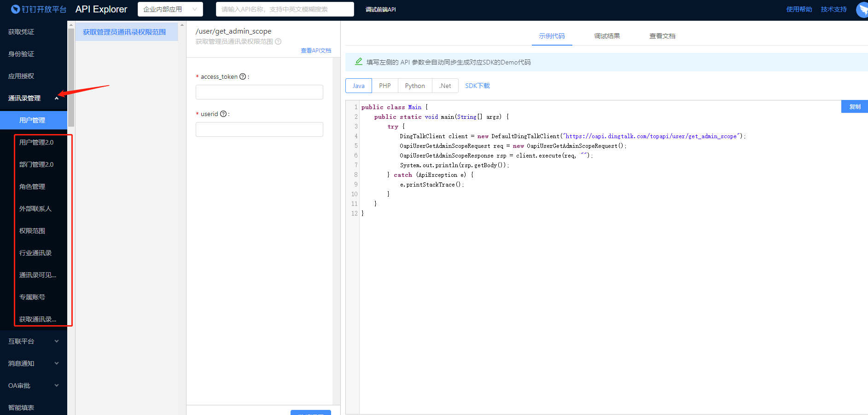Select the PHP code tab
This screenshot has height=415, width=868.
click(385, 86)
